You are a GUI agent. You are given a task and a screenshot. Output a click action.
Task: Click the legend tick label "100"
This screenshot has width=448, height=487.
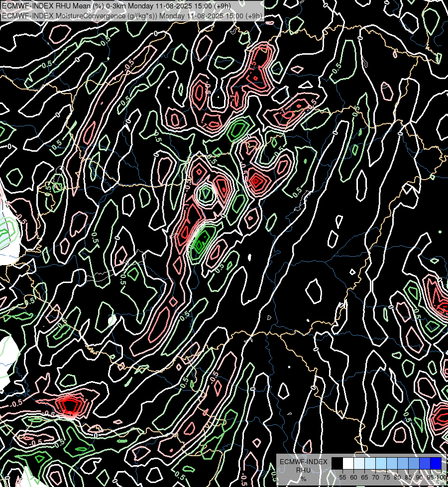[x=442, y=478]
